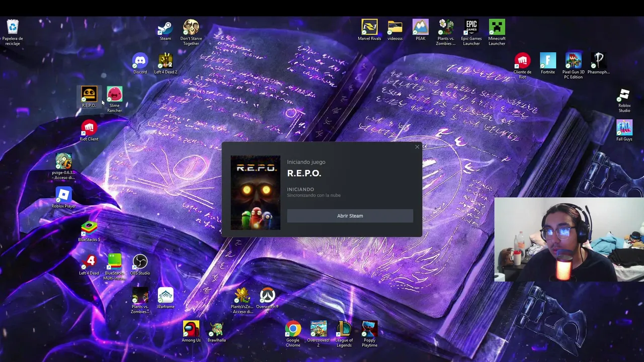Click the Abrir Steam button
This screenshot has height=362, width=644.
click(x=350, y=216)
